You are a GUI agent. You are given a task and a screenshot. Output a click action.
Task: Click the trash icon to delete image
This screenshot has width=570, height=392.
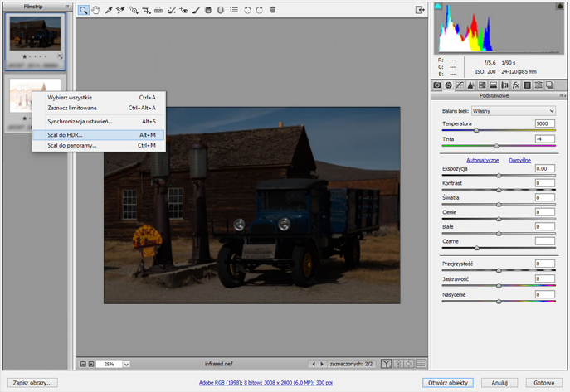(x=273, y=11)
